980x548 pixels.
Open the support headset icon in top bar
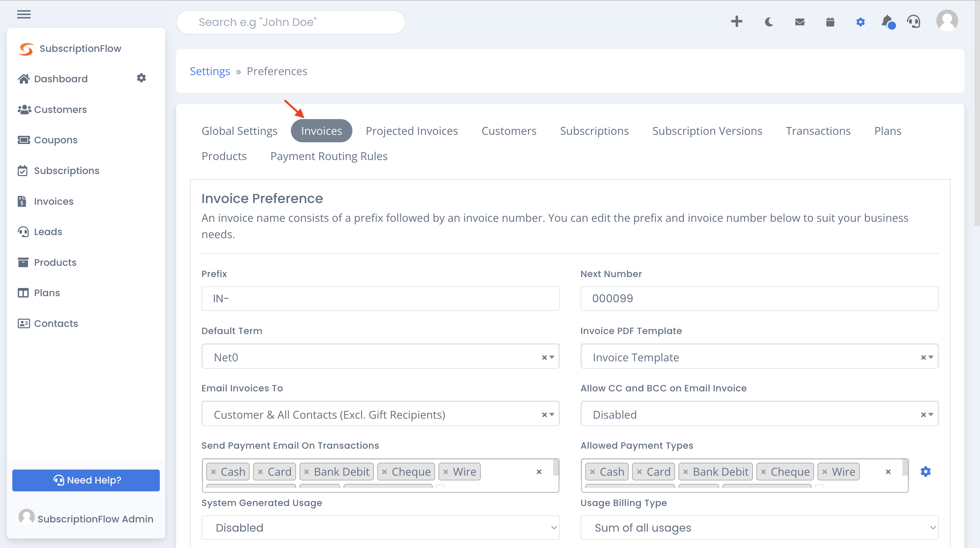[914, 22]
